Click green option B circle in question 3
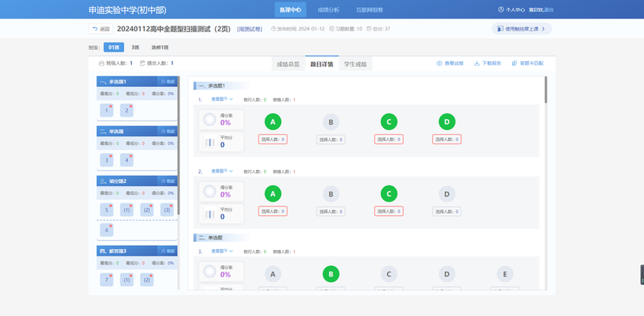644x316 pixels. tap(331, 273)
